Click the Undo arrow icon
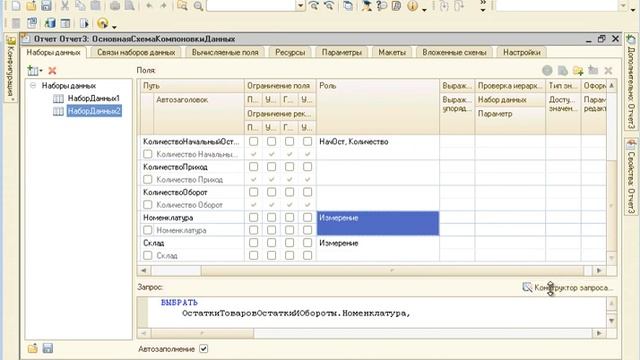 tap(149, 6)
